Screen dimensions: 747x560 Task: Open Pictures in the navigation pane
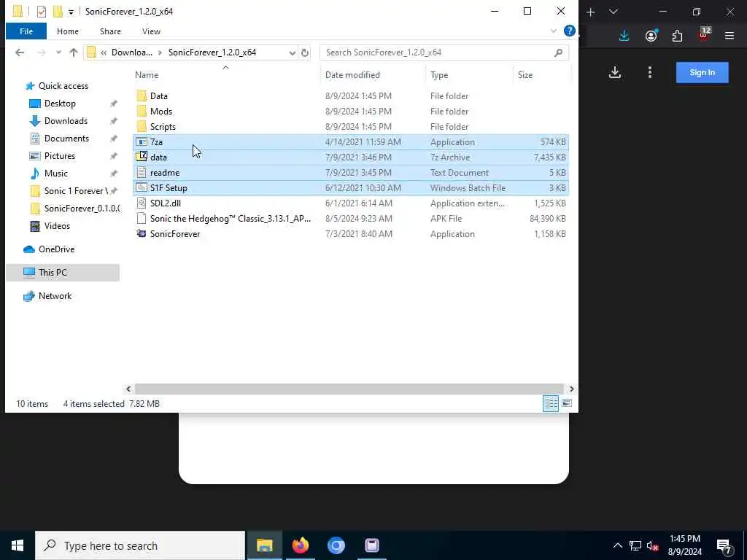click(60, 156)
